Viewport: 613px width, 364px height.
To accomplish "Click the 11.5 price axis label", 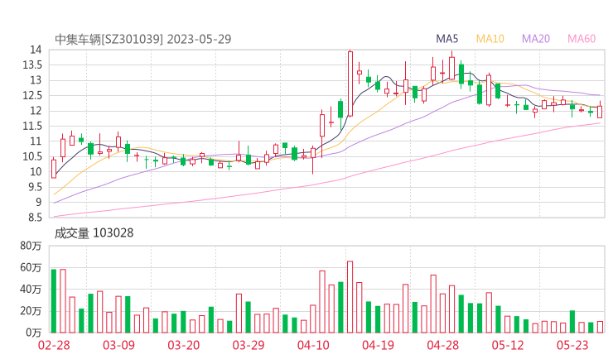I will point(32,126).
